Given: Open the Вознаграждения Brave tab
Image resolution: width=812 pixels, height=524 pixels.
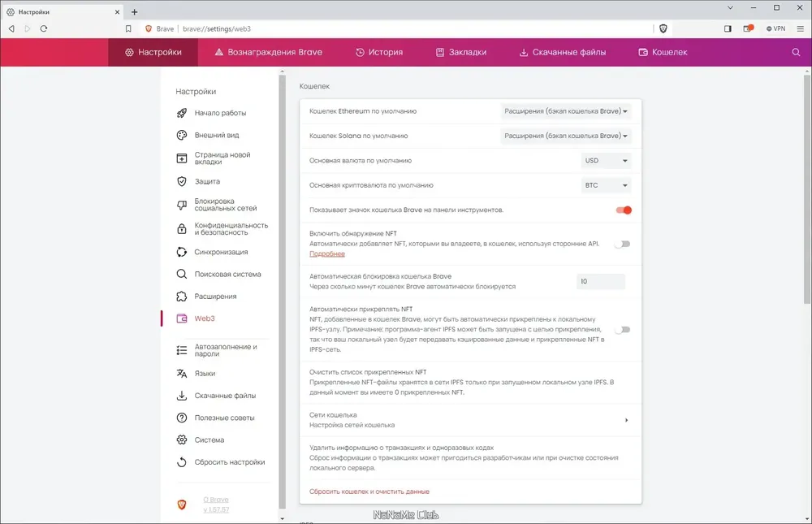Looking at the screenshot, I should point(268,52).
